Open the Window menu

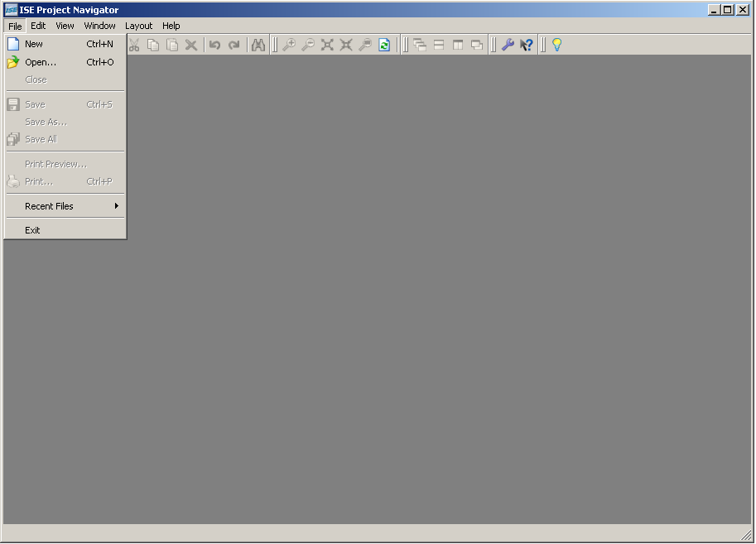[99, 26]
